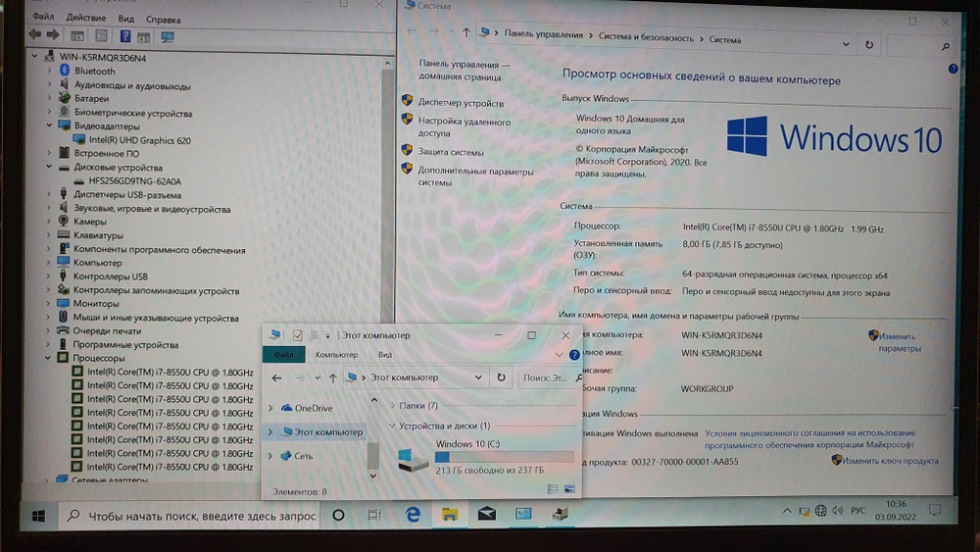Click the help icon in Explorer ribbon
This screenshot has height=552, width=980.
coord(574,355)
